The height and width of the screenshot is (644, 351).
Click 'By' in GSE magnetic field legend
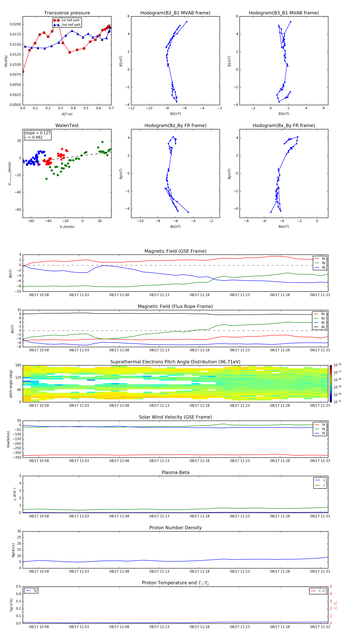pos(320,263)
